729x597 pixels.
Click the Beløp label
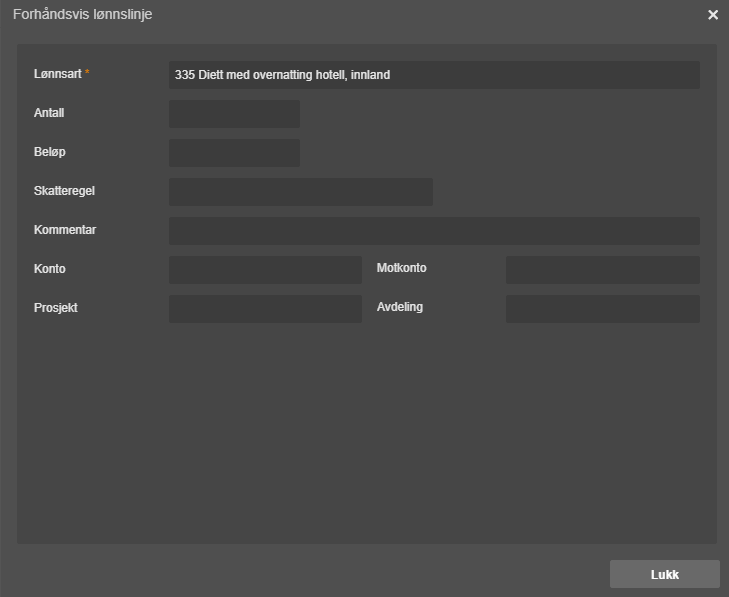pyautogui.click(x=50, y=152)
